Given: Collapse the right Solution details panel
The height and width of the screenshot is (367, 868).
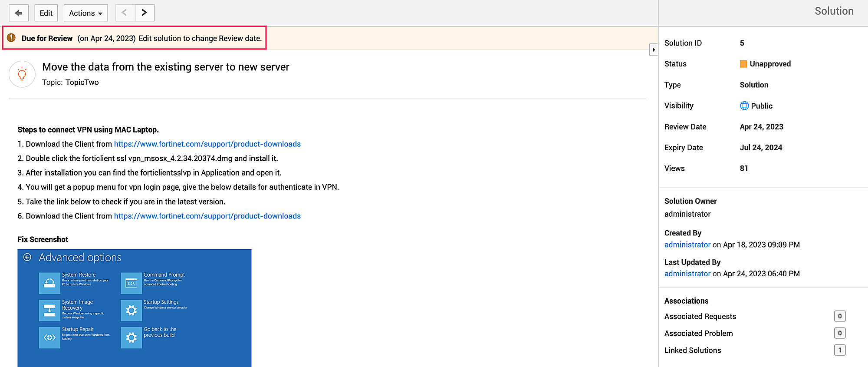Looking at the screenshot, I should (x=654, y=50).
